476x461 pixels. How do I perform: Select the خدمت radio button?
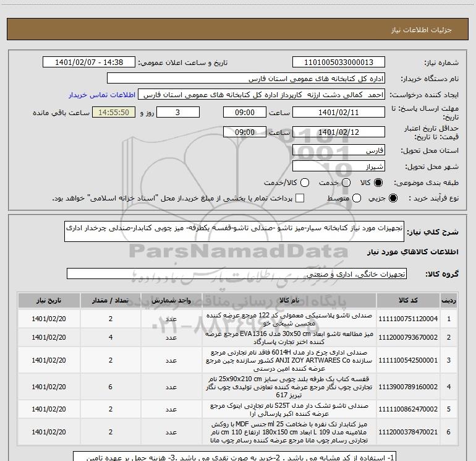tap(346, 183)
